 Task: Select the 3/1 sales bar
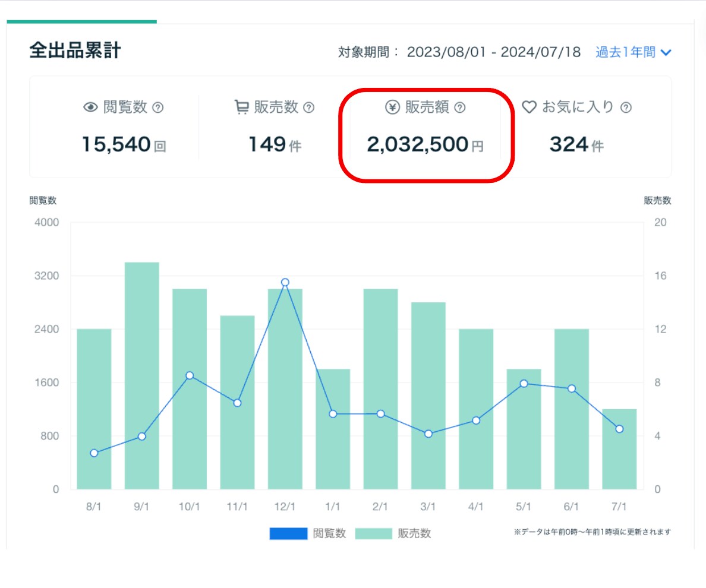(x=428, y=396)
